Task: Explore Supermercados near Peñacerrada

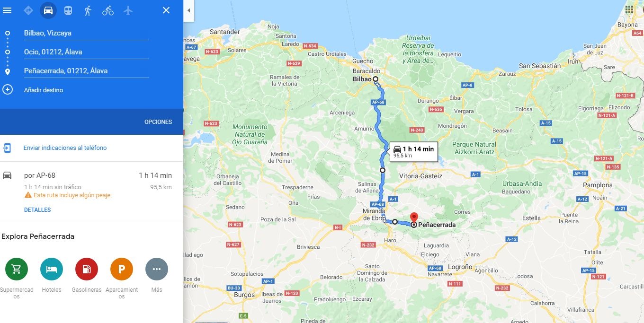Action: [17, 269]
